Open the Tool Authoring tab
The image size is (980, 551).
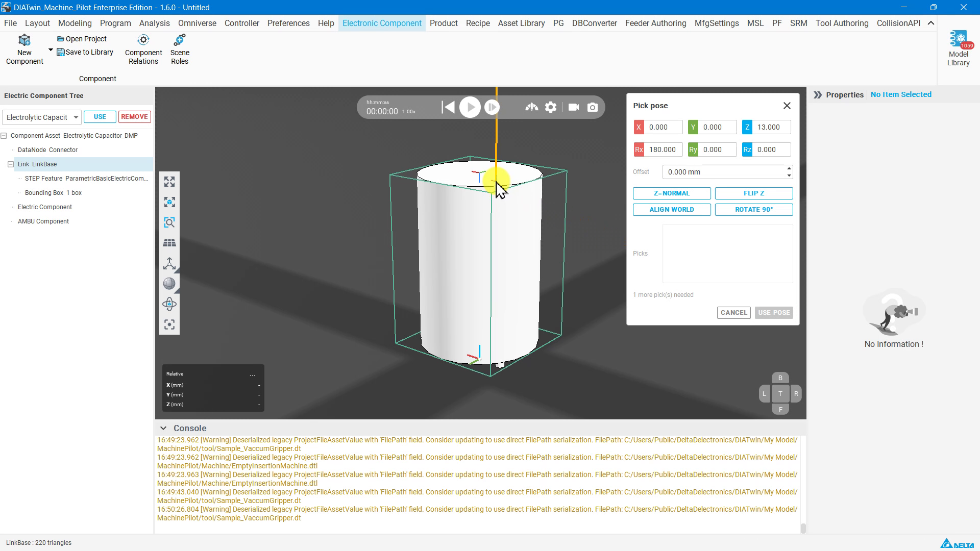click(x=842, y=23)
